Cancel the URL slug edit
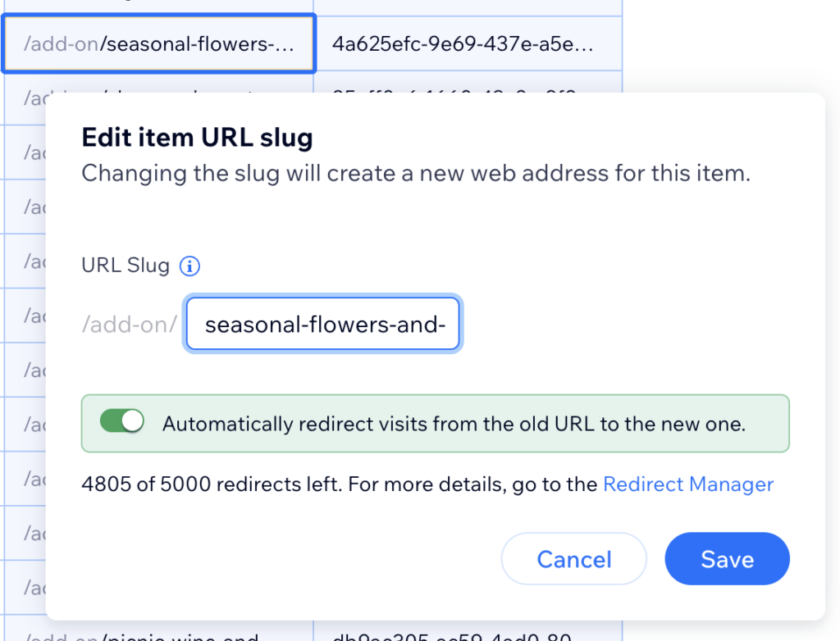 [573, 558]
